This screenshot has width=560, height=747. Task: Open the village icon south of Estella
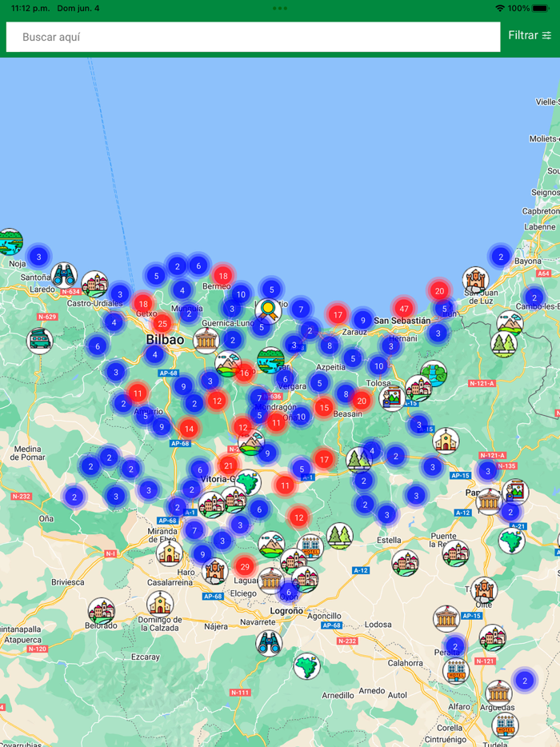click(x=405, y=562)
